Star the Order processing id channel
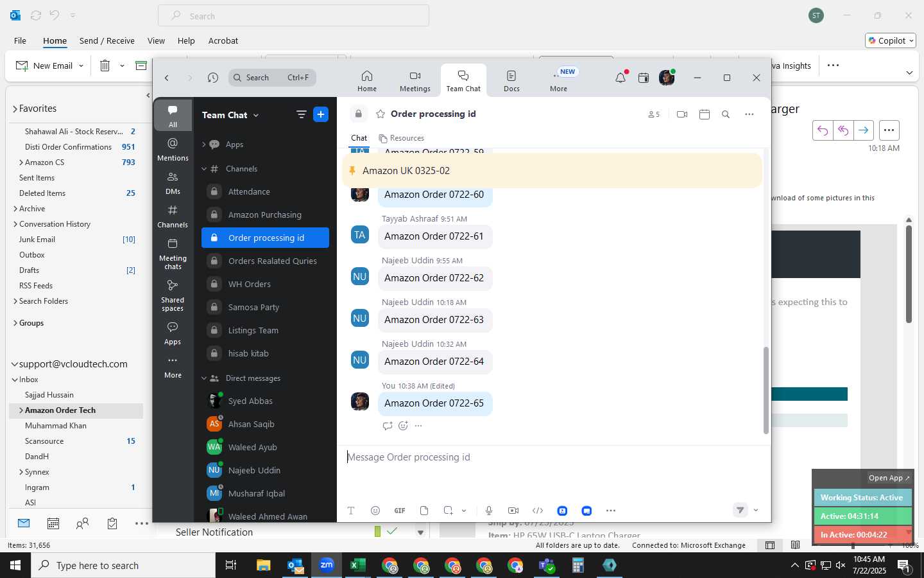This screenshot has width=924, height=578. point(381,114)
